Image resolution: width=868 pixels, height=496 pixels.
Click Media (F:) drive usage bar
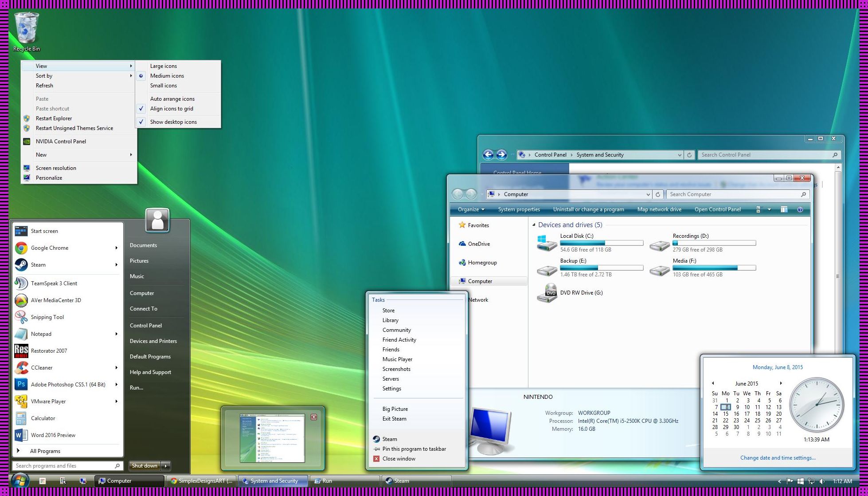click(x=714, y=268)
